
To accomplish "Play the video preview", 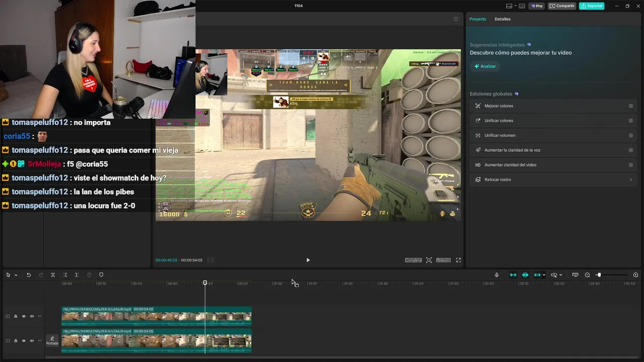I will pyautogui.click(x=308, y=260).
